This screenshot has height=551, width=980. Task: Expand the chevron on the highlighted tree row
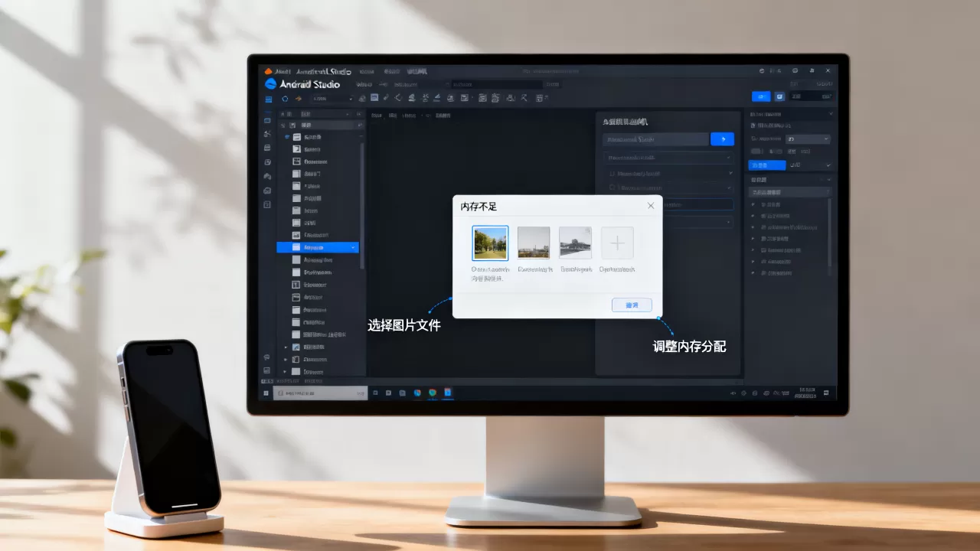click(353, 248)
